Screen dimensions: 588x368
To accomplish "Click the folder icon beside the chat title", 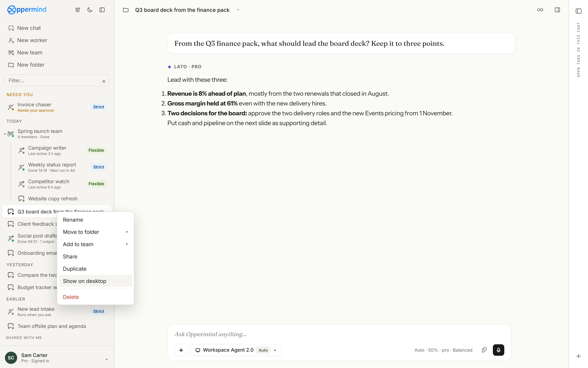I will [126, 10].
